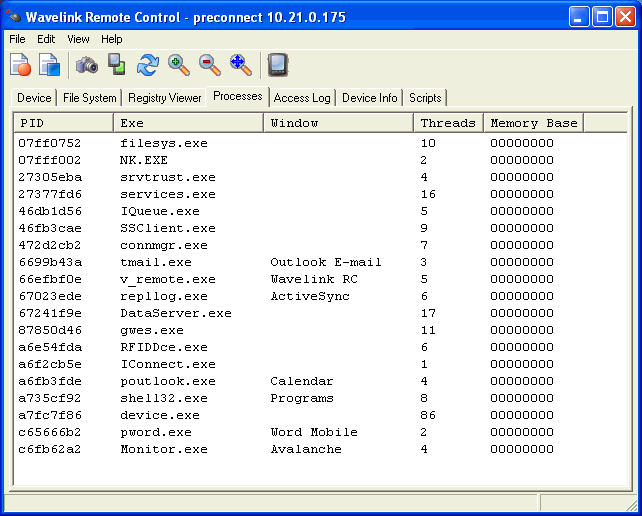The height and width of the screenshot is (516, 642).
Task: Click the Avalanche window name
Action: point(306,449)
